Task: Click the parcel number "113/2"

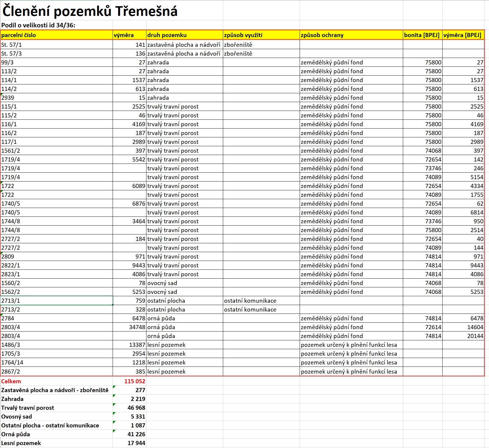Action: (57, 71)
